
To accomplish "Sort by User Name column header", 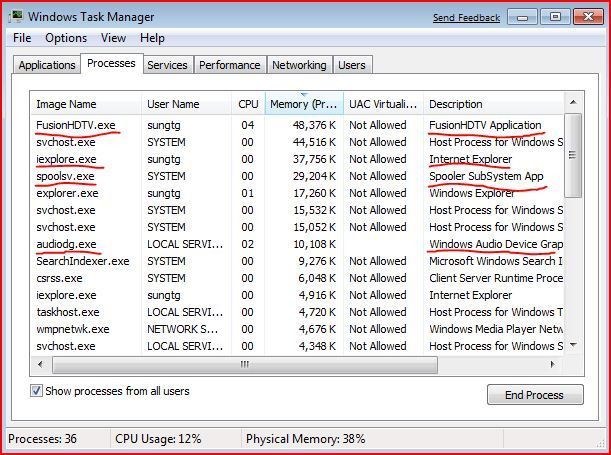I will (x=186, y=104).
